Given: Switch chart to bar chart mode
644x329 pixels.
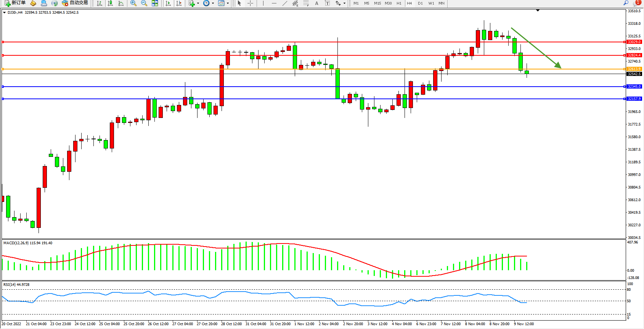Looking at the screenshot, I should 100,3.
